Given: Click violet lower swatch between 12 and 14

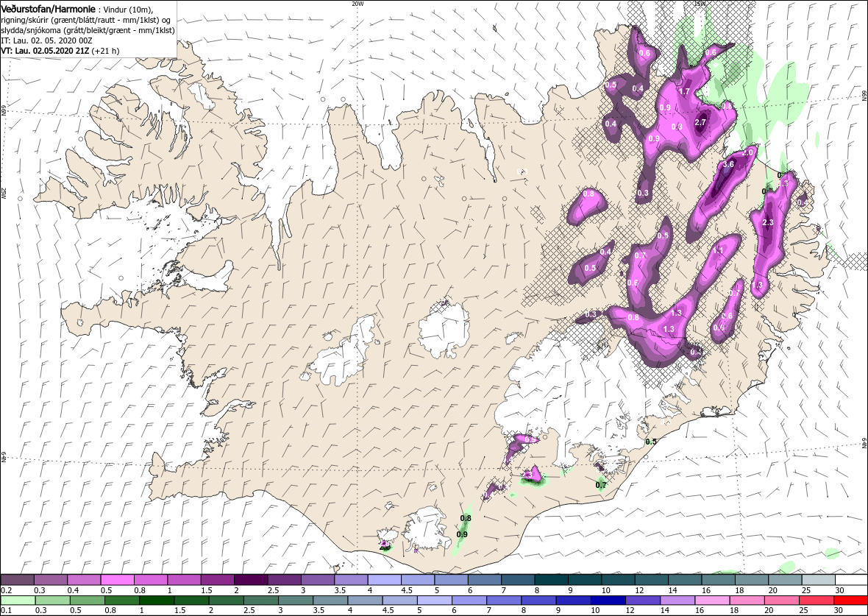Looking at the screenshot, I should [642, 601].
